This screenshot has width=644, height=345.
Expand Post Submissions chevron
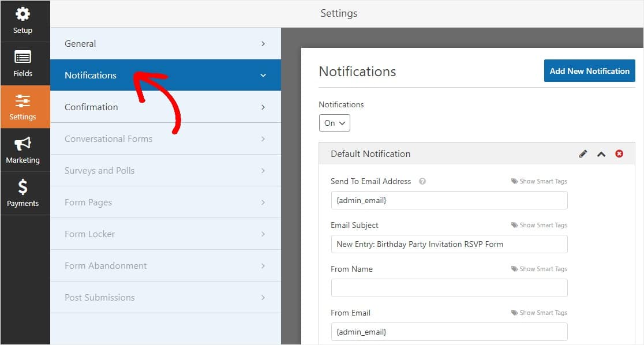tap(263, 297)
